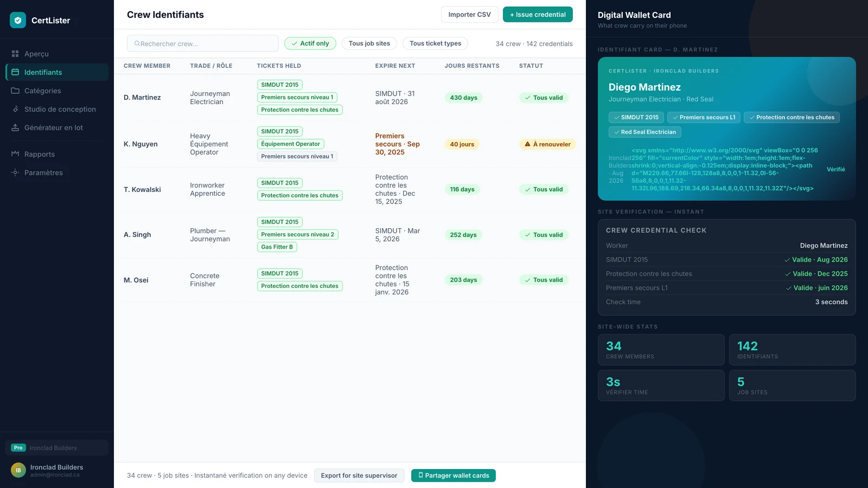
Task: Click the Premiers secours niveau 2 ticket tag
Action: point(298,234)
